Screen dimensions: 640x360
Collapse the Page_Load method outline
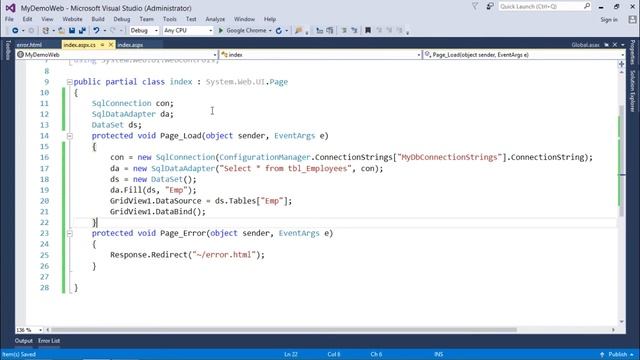69,136
